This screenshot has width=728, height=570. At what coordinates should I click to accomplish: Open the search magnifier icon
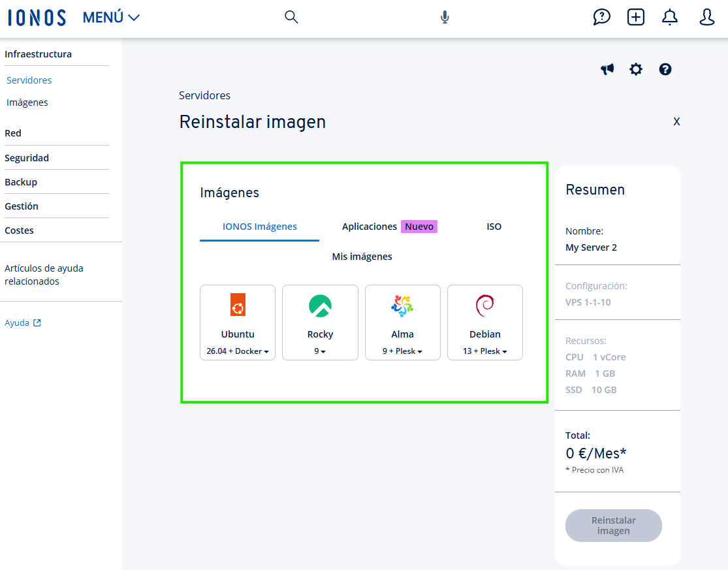[x=291, y=17]
